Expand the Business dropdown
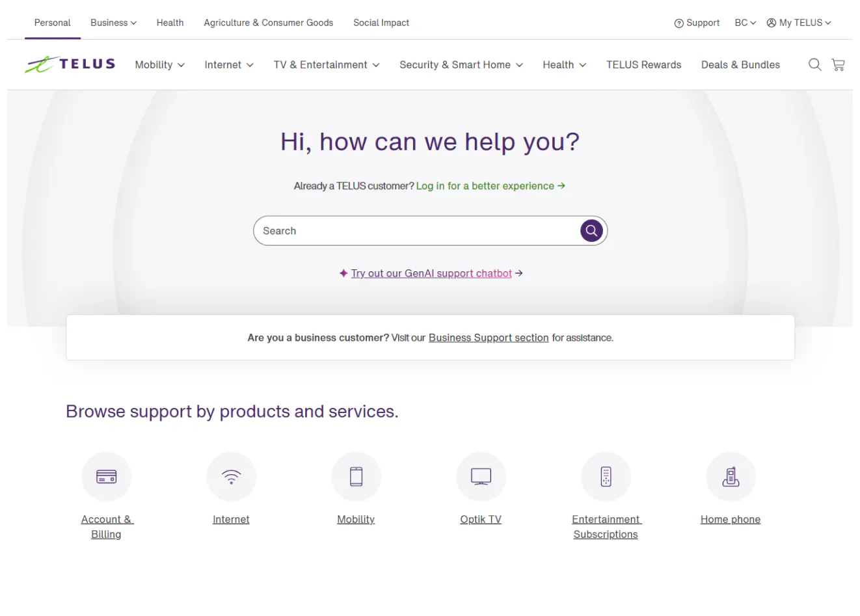860x616 pixels. click(x=114, y=23)
